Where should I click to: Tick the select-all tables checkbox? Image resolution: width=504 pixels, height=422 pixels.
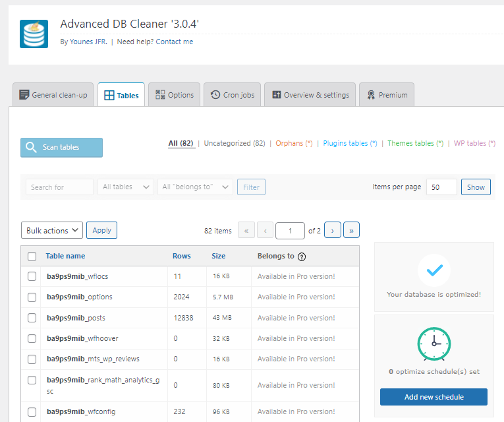(32, 256)
